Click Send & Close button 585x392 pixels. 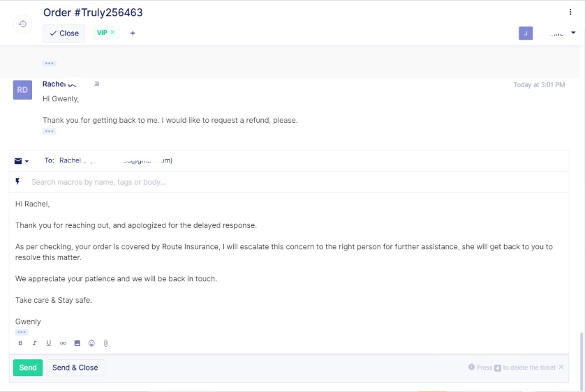pos(75,368)
